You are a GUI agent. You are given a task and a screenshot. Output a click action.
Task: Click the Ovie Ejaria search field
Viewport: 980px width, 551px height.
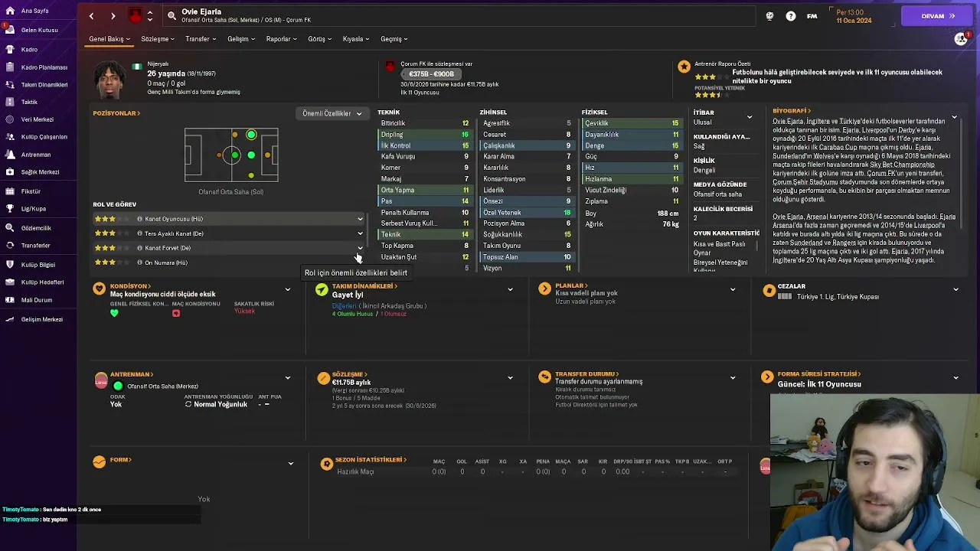coord(459,16)
